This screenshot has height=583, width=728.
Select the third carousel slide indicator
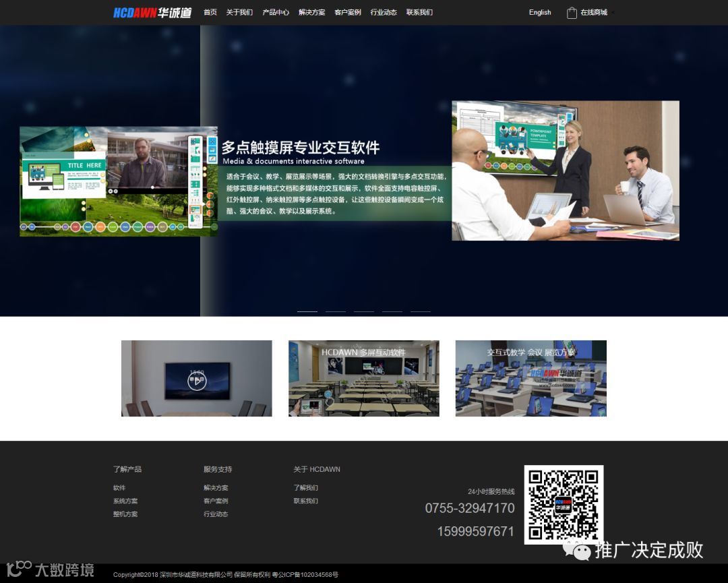[x=363, y=311]
